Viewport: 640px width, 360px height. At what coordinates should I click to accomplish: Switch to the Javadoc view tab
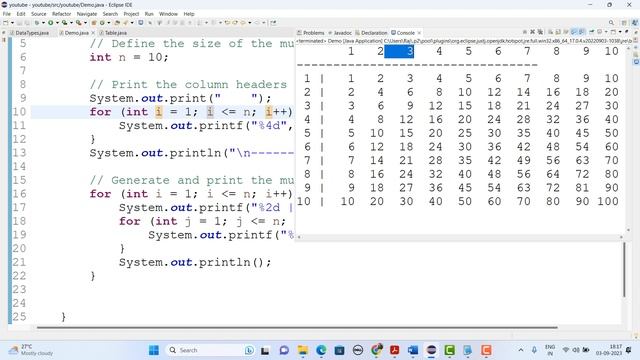click(340, 33)
